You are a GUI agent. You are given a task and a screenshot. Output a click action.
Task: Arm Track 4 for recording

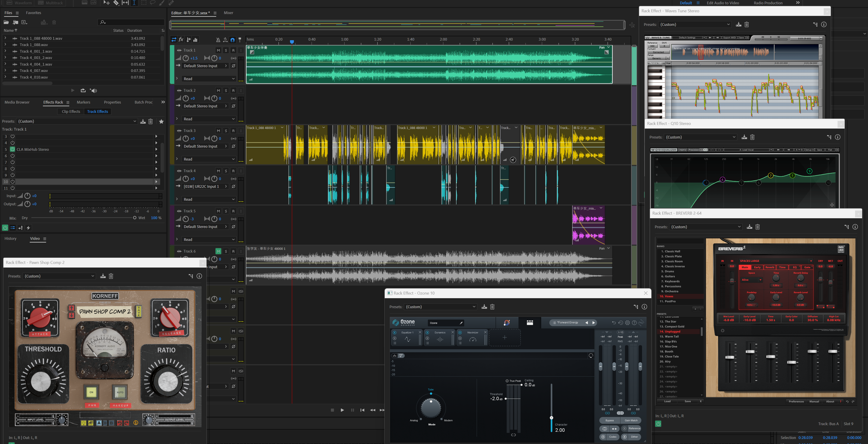[233, 171]
